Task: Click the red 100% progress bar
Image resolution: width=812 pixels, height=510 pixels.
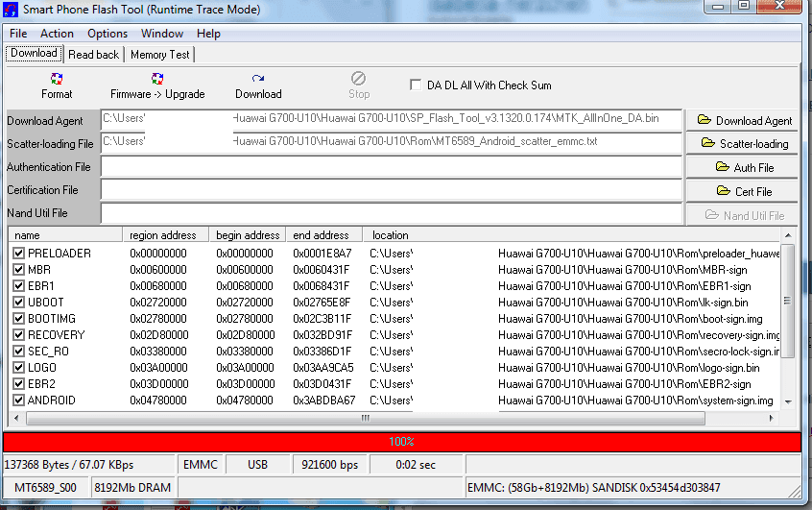Action: [402, 442]
